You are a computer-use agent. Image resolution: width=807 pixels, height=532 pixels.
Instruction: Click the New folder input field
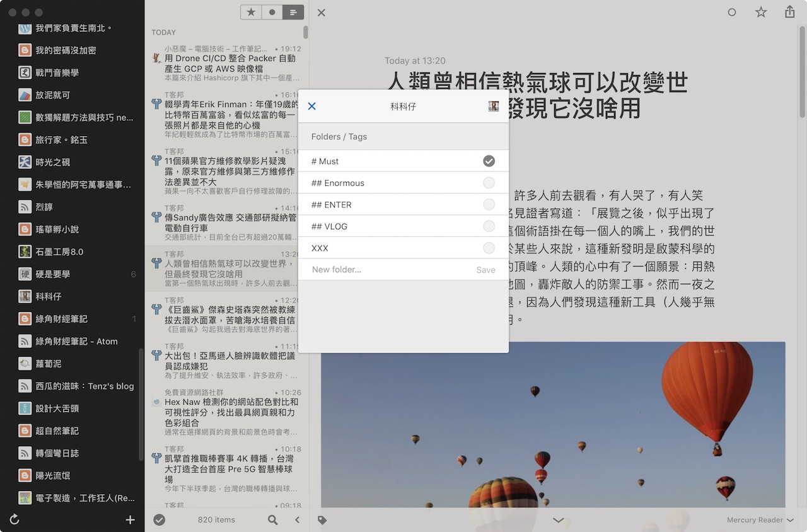[x=388, y=270]
